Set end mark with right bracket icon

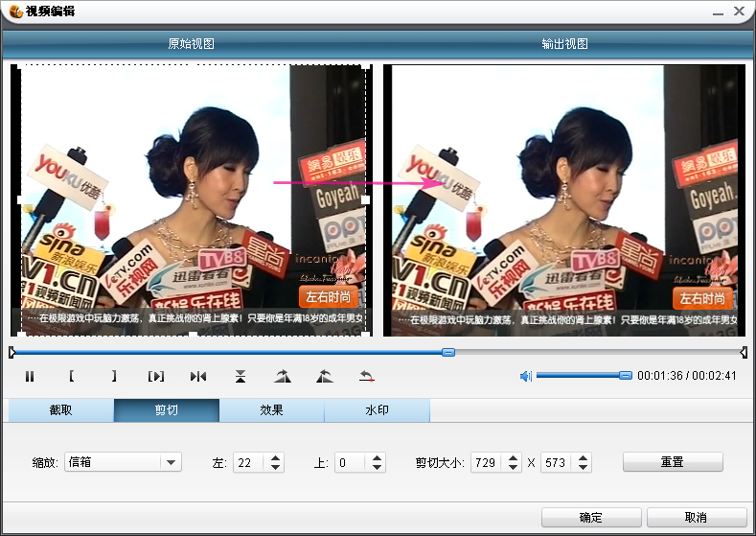point(114,376)
